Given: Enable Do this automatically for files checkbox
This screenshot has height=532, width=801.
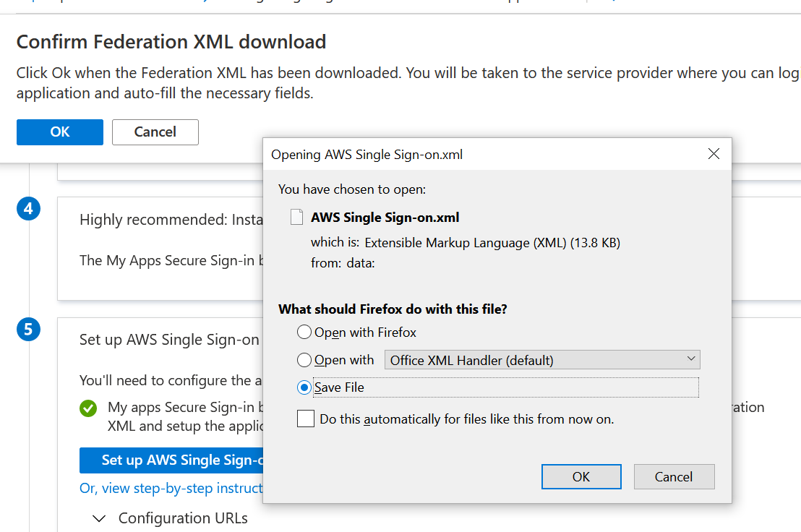Looking at the screenshot, I should tap(306, 419).
